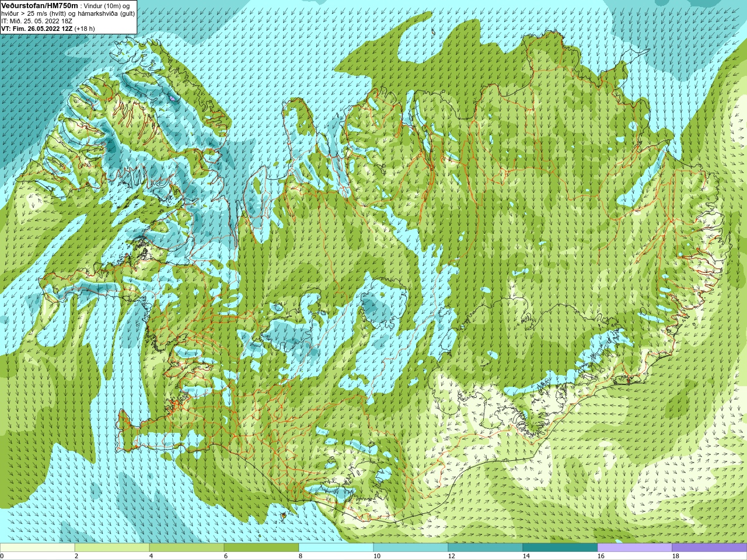Viewport: 747px width, 560px height.
Task: Click the "Veðurstofan/HM750m" title text
Action: pos(40,5)
